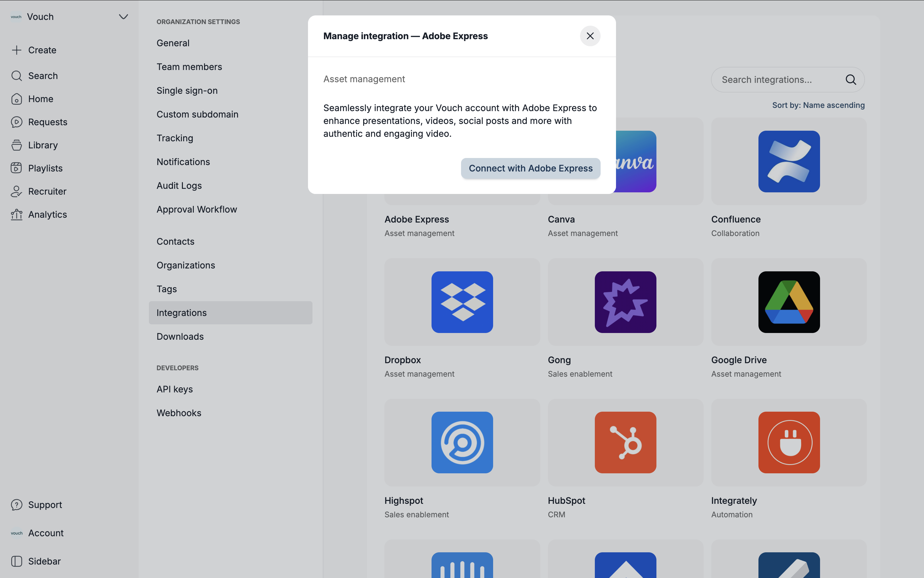Click the Create plus icon
Screen dimensions: 924x578
click(16, 50)
